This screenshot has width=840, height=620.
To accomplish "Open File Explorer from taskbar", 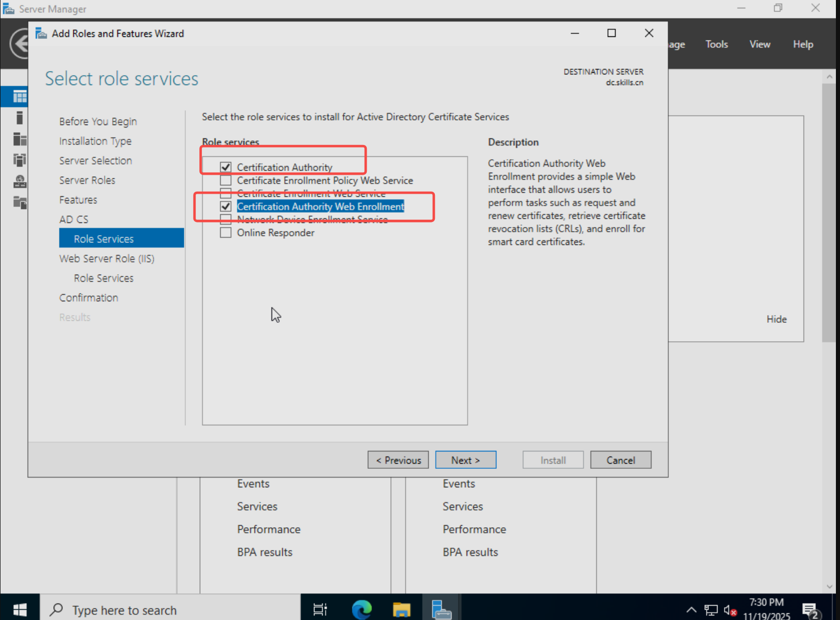I will [x=402, y=609].
